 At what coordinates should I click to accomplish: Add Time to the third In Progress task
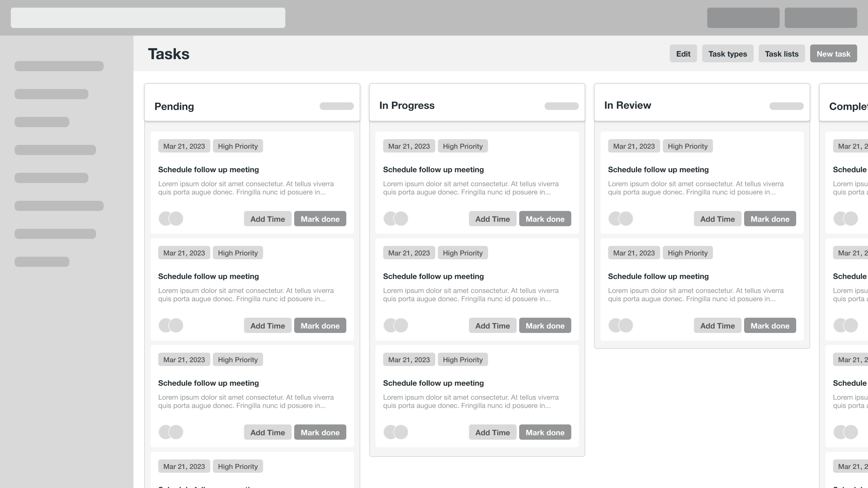(x=492, y=432)
